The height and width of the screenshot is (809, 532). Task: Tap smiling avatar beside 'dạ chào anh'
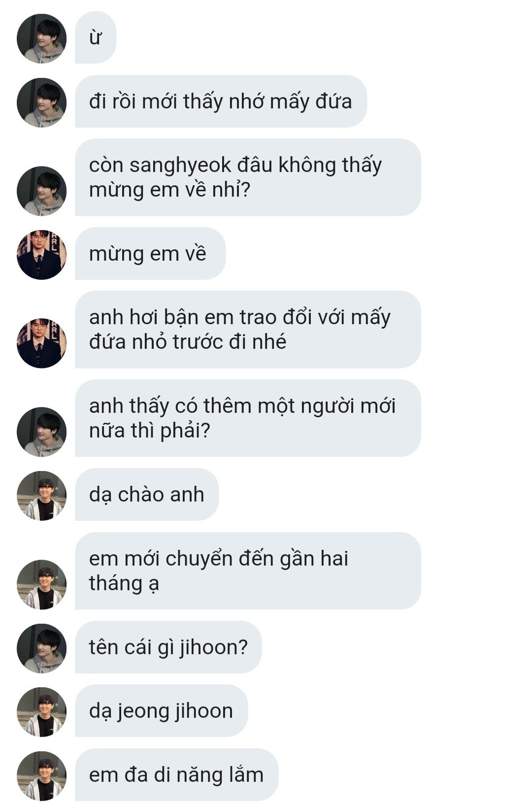pos(41,496)
